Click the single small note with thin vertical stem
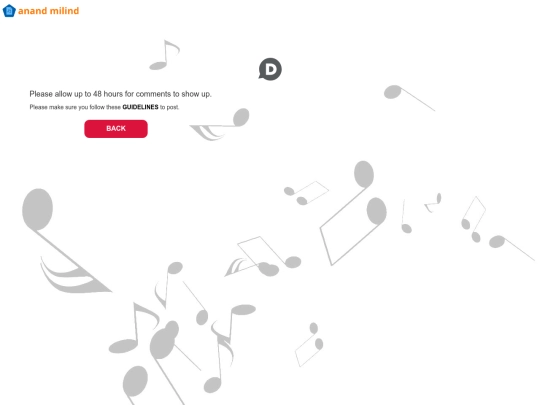540x405 pixels. 406,216
